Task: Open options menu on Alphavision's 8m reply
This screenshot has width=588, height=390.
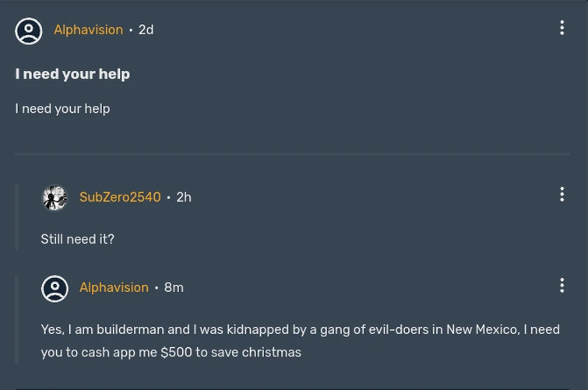Action: [562, 285]
